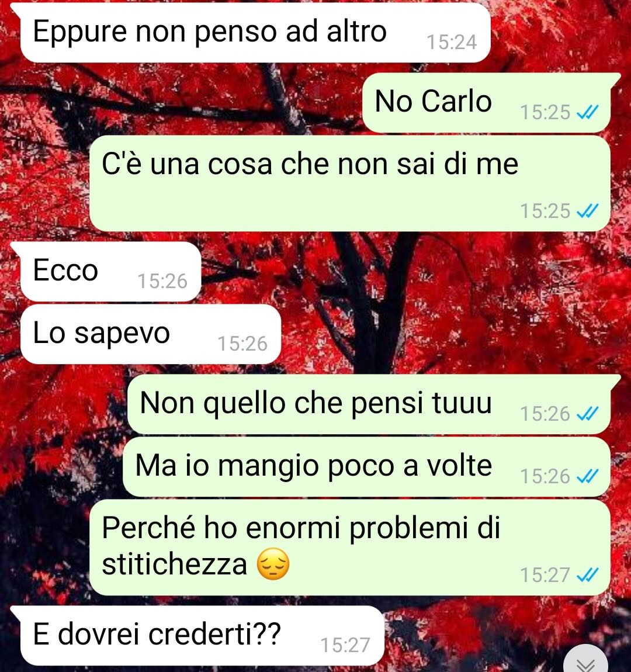The height and width of the screenshot is (672, 631).
Task: Tap the read ticks on 'No Carlo' message
Action: point(587,112)
